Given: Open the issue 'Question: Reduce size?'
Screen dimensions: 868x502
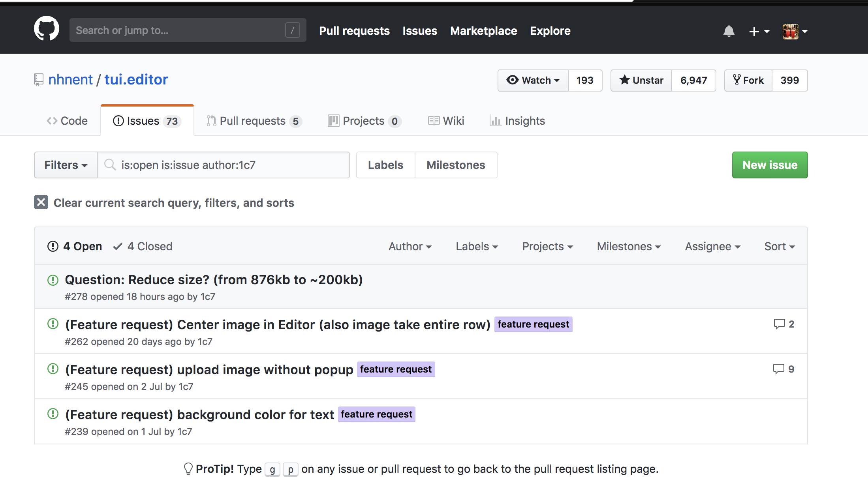Looking at the screenshot, I should [214, 280].
